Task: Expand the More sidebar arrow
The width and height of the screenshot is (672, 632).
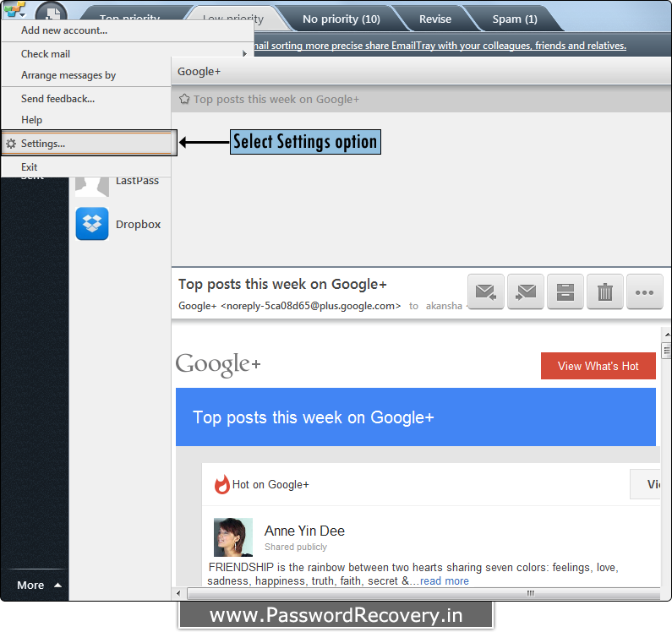Action: click(57, 585)
